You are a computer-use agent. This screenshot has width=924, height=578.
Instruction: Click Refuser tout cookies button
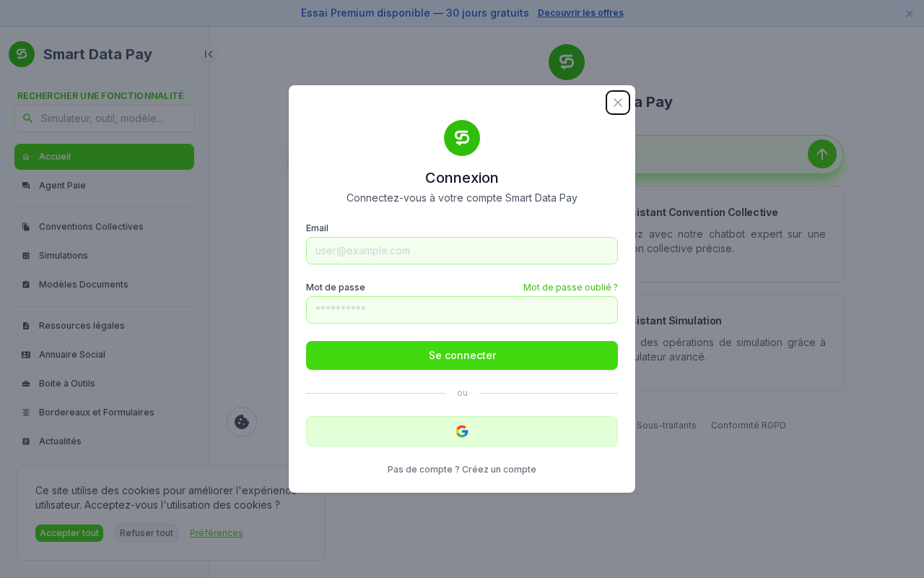147,533
